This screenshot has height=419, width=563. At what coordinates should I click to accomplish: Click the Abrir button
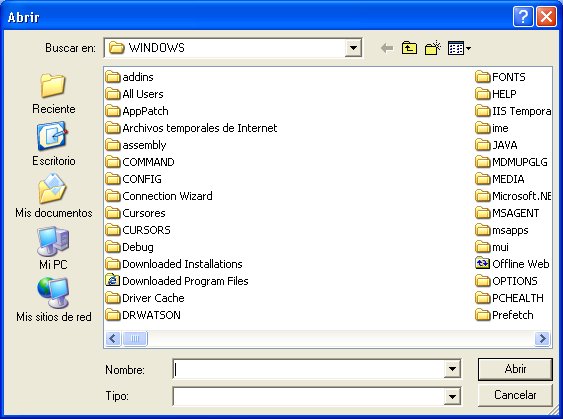click(x=515, y=369)
